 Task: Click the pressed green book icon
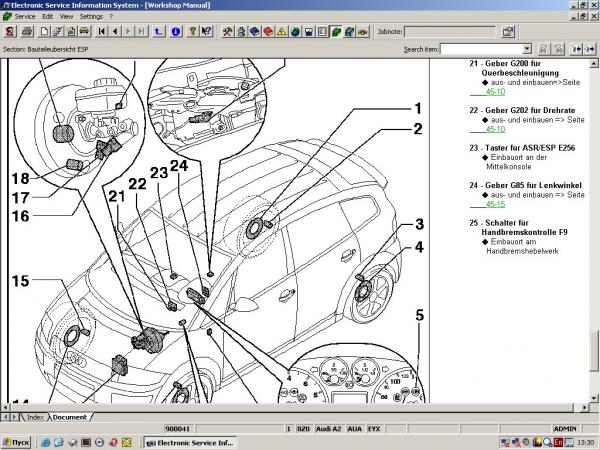click(336, 31)
